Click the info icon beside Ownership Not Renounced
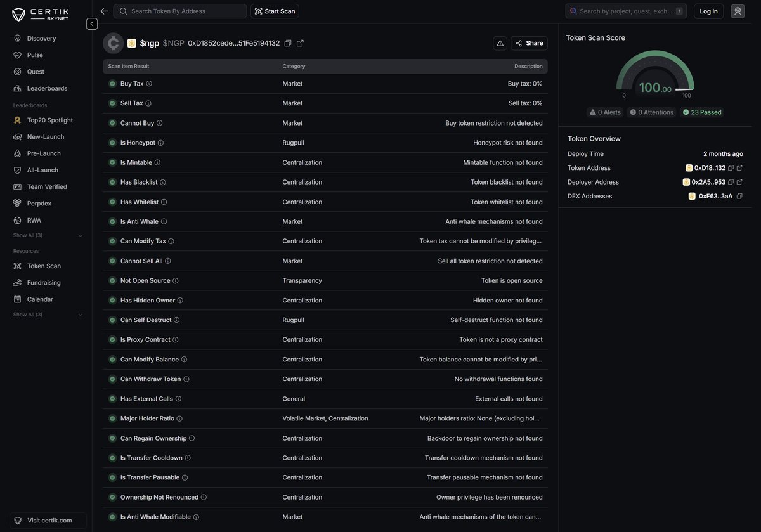 [x=204, y=497]
